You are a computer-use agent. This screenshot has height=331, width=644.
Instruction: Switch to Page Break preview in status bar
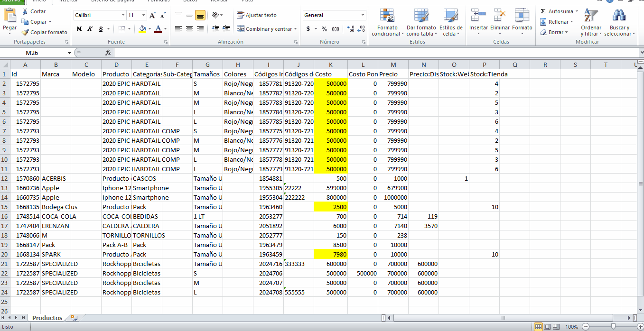555,327
